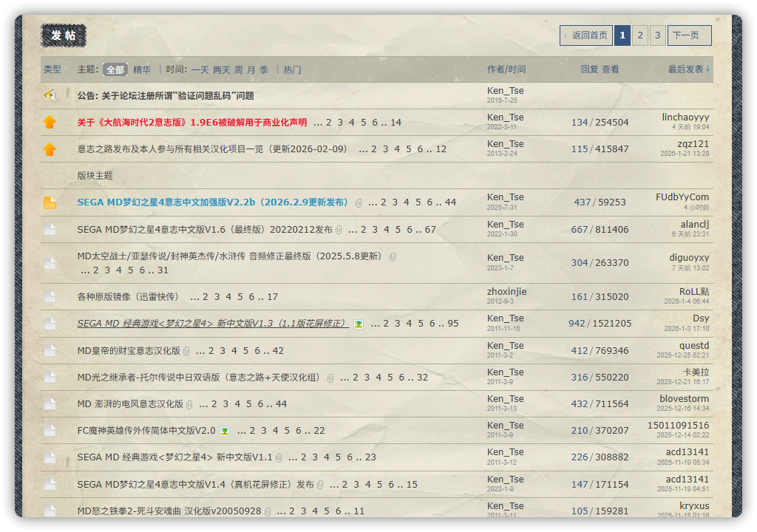Click paperclip icon on MD皇帝的财宝 thread
The image size is (757, 532).
point(187,351)
